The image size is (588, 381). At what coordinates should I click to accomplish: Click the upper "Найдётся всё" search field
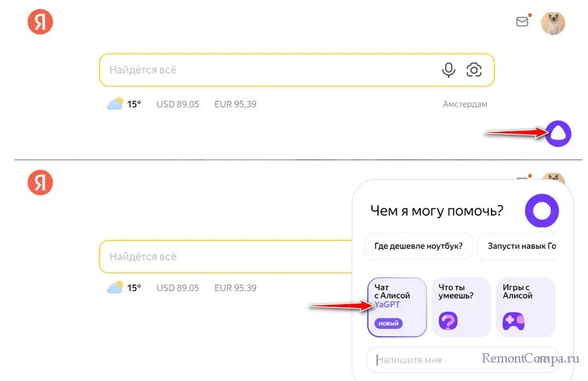(x=266, y=70)
